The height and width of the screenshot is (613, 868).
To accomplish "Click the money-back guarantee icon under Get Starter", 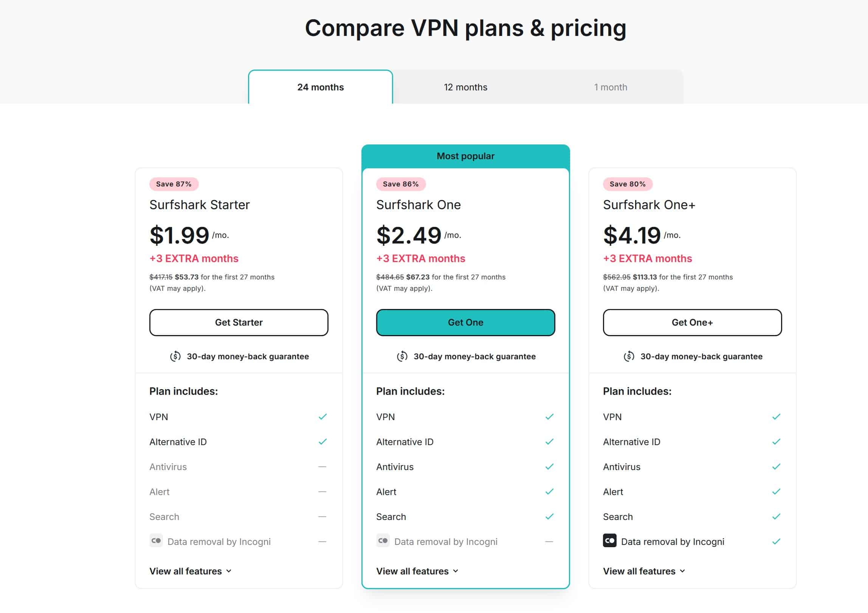I will pos(176,356).
